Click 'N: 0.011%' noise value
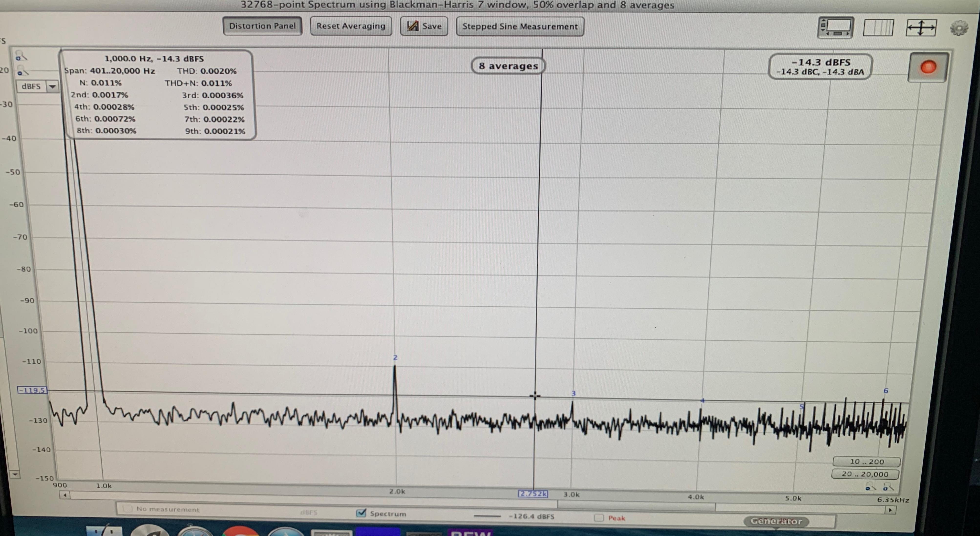Screen dimensions: 980x536 pyautogui.click(x=100, y=83)
